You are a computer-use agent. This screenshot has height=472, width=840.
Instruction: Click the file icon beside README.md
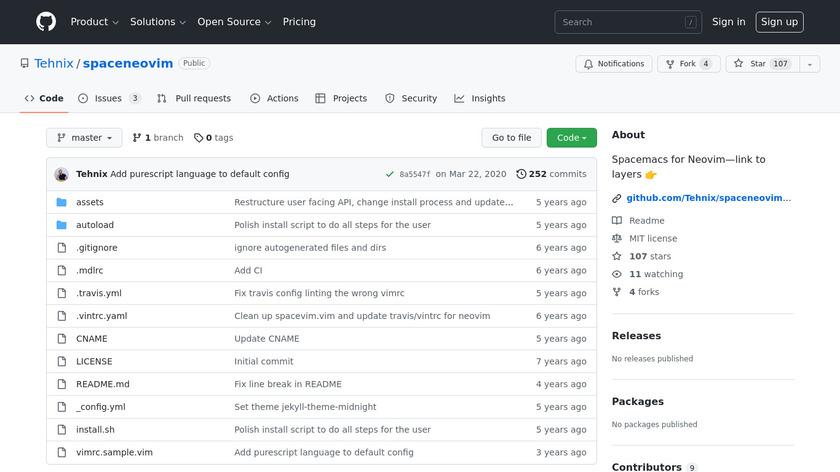coord(62,384)
